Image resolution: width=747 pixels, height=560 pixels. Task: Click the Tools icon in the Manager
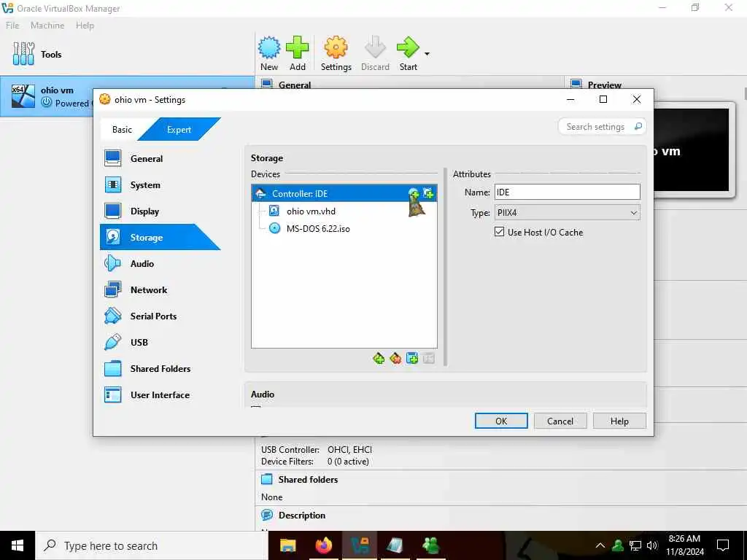coord(23,54)
